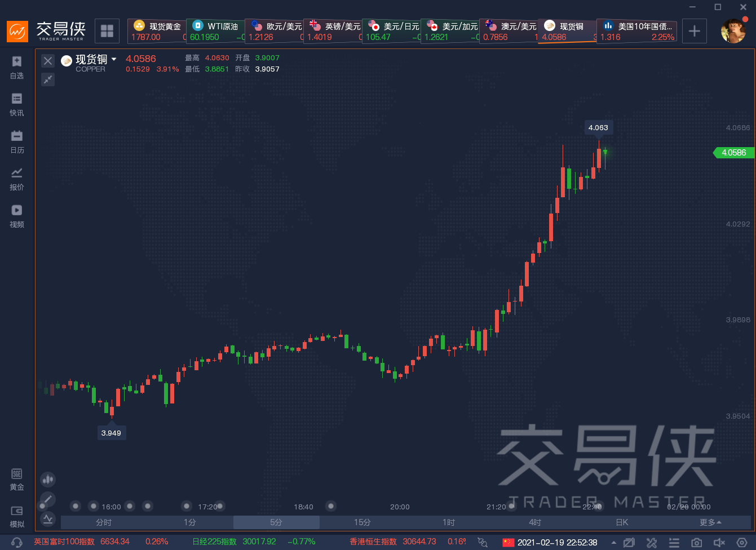Image resolution: width=756 pixels, height=550 pixels.
Task: Switch chart type with the candlestick icon
Action: click(x=48, y=480)
